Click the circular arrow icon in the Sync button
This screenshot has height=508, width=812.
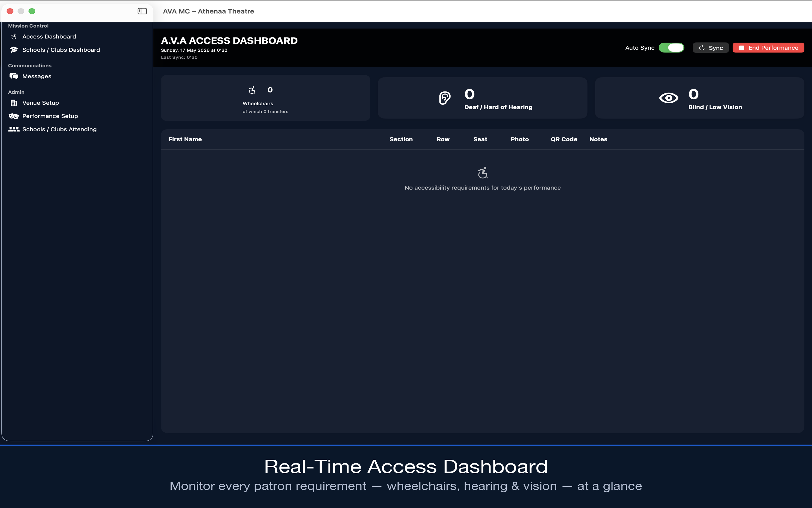[x=701, y=48]
